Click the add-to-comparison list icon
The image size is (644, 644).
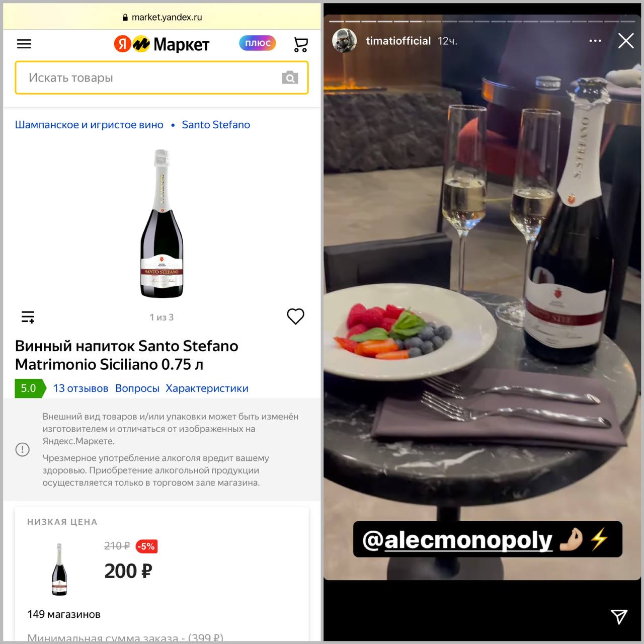click(x=28, y=317)
